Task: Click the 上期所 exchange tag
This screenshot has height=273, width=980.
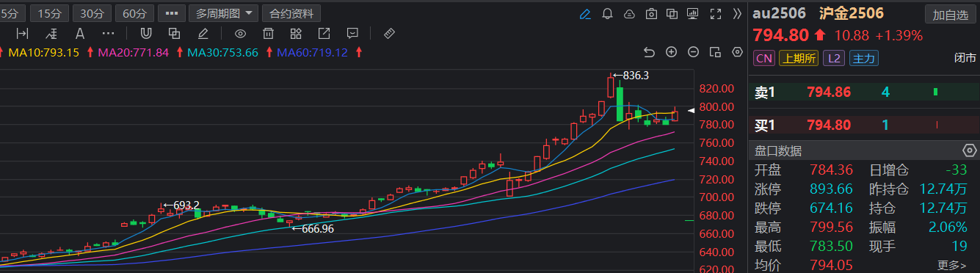Action: (x=799, y=59)
